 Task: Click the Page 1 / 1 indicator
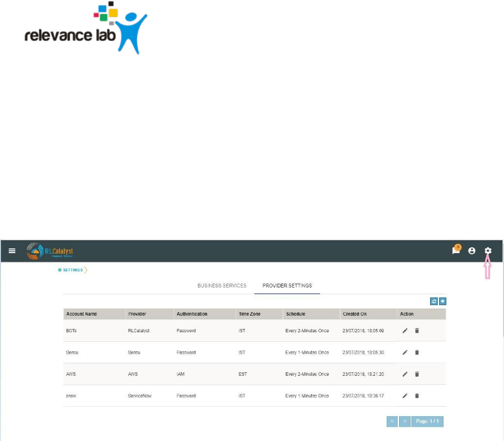pyautogui.click(x=428, y=421)
